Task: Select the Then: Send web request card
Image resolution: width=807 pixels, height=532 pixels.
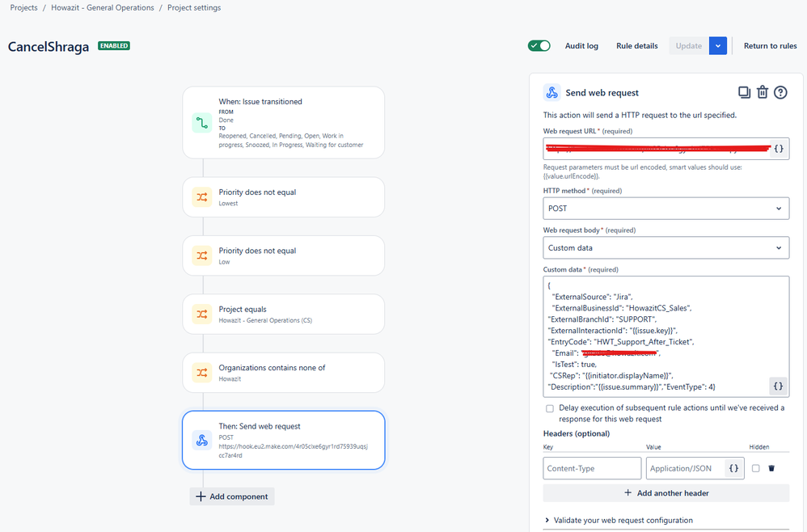Action: pyautogui.click(x=284, y=440)
